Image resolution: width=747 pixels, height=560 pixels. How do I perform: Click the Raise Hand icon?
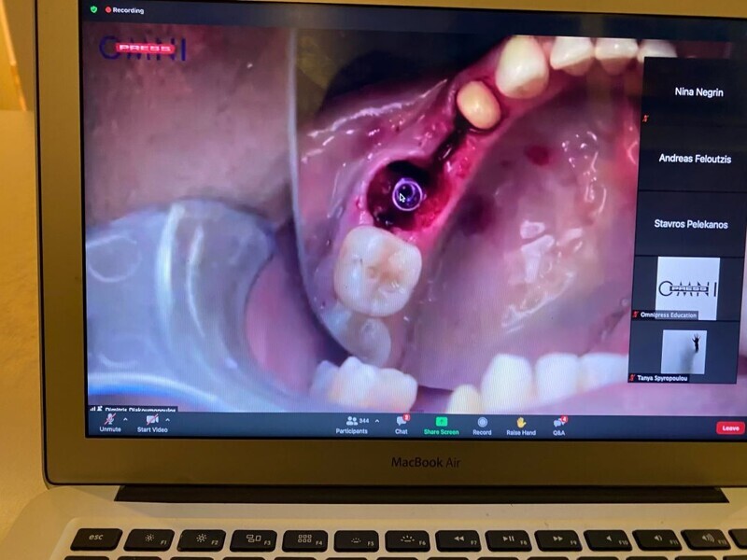(x=521, y=424)
